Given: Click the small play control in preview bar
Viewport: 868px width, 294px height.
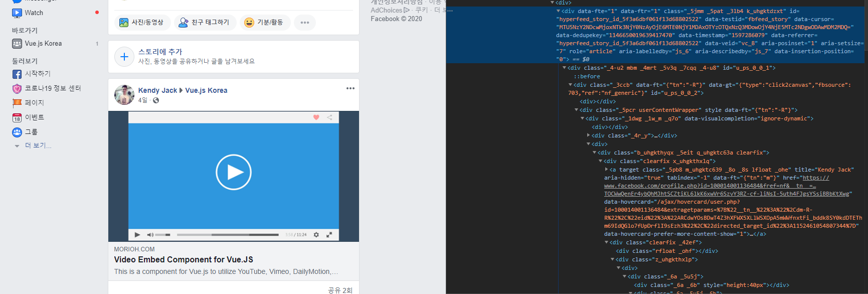Looking at the screenshot, I should (137, 235).
